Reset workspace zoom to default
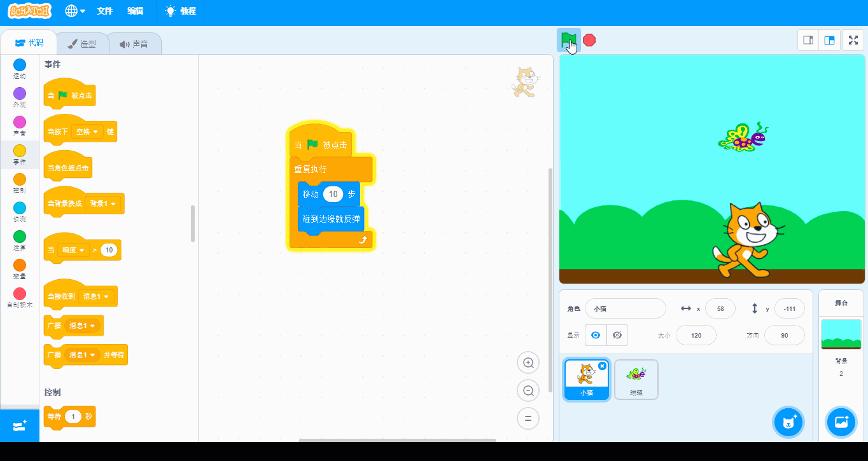Image resolution: width=868 pixels, height=461 pixels. (x=528, y=418)
